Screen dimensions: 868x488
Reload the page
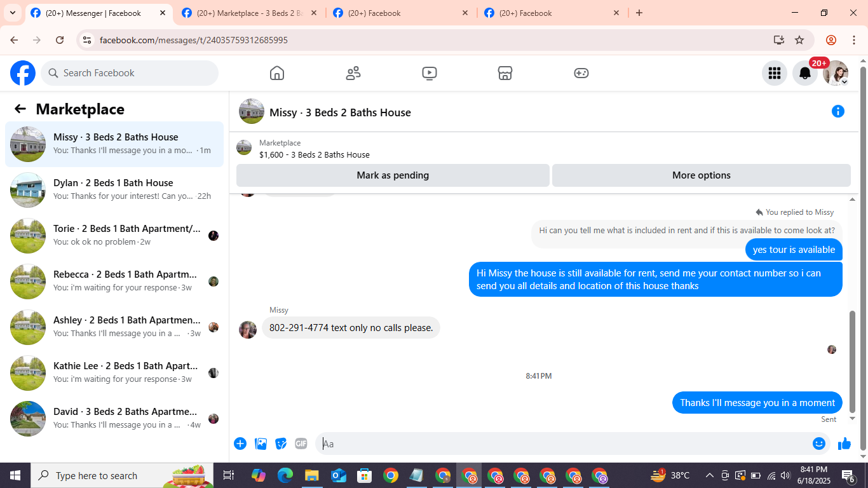coord(60,40)
